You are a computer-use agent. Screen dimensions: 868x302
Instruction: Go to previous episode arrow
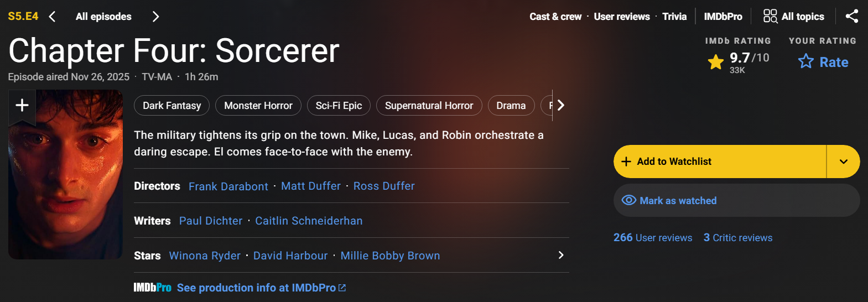[x=53, y=17]
